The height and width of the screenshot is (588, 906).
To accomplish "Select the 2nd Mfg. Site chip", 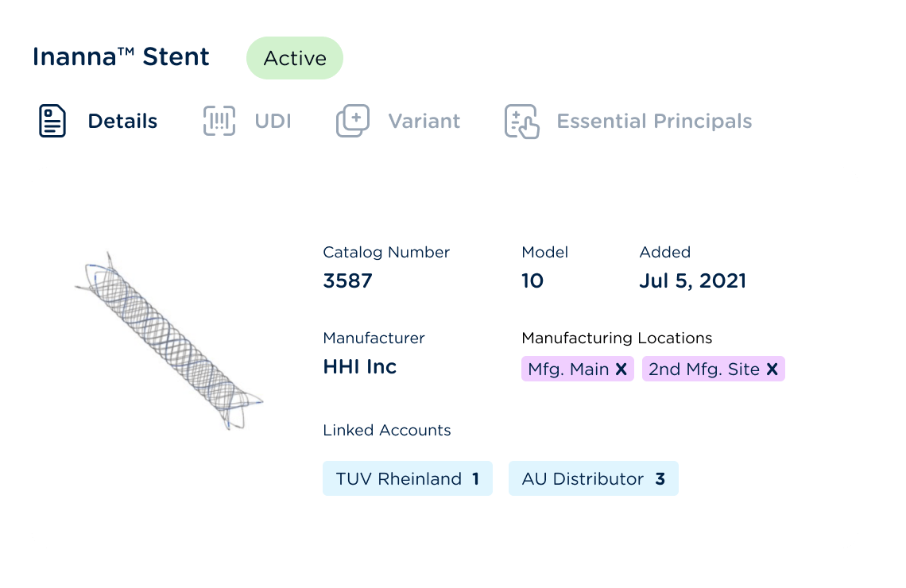I will point(703,369).
